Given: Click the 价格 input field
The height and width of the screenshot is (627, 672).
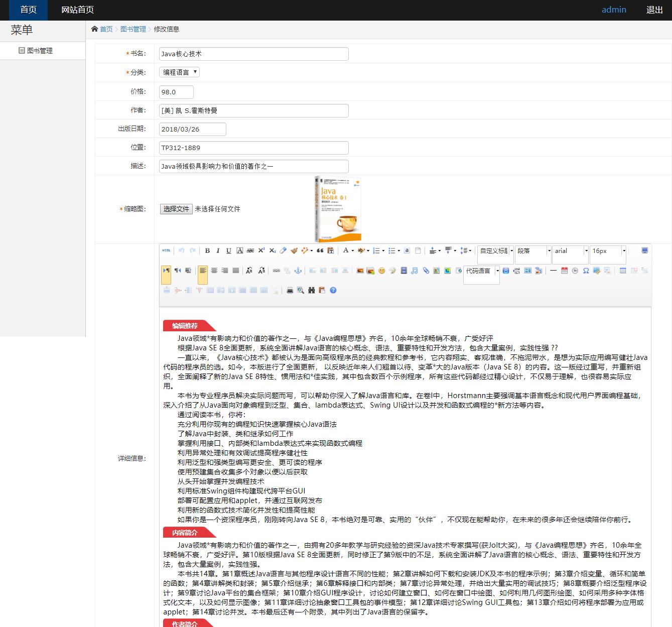Looking at the screenshot, I should click(x=176, y=92).
